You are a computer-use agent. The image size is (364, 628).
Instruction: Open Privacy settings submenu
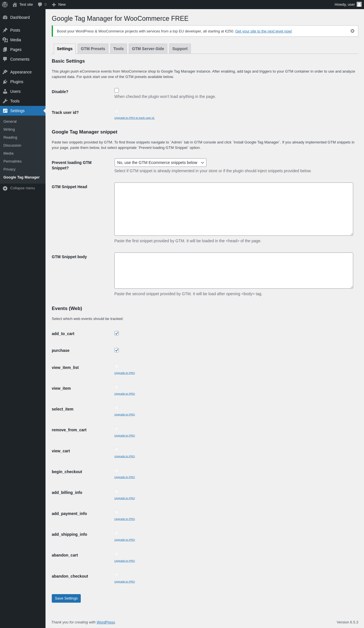[x=9, y=169]
